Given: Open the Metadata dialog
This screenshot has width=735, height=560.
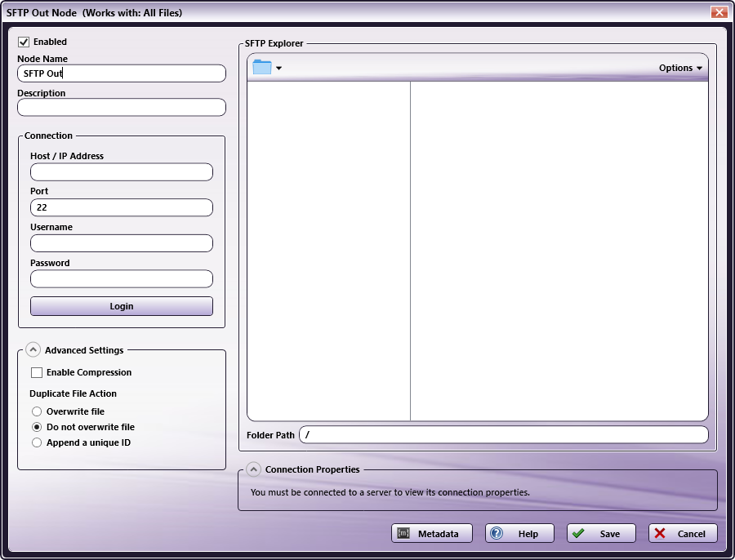Looking at the screenshot, I should point(432,533).
